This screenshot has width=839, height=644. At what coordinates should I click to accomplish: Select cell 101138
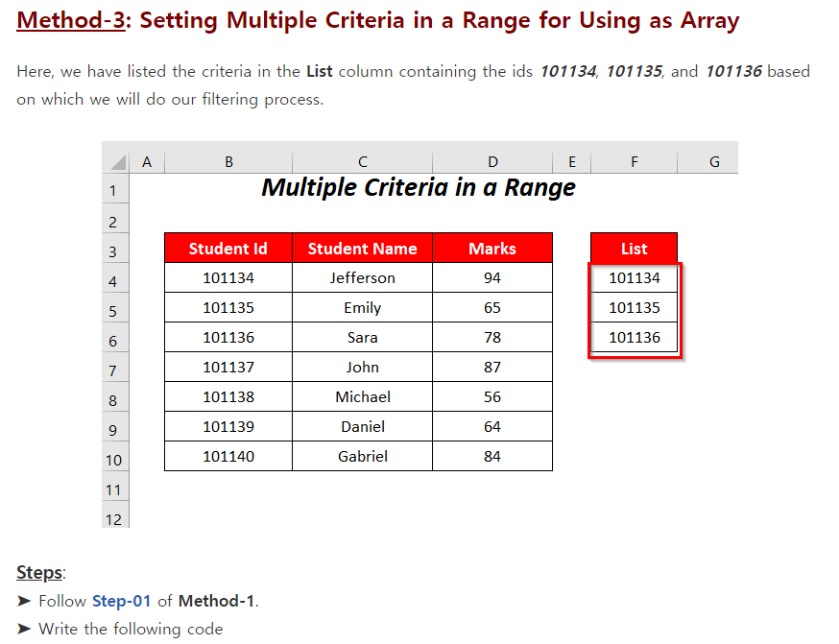(x=228, y=397)
